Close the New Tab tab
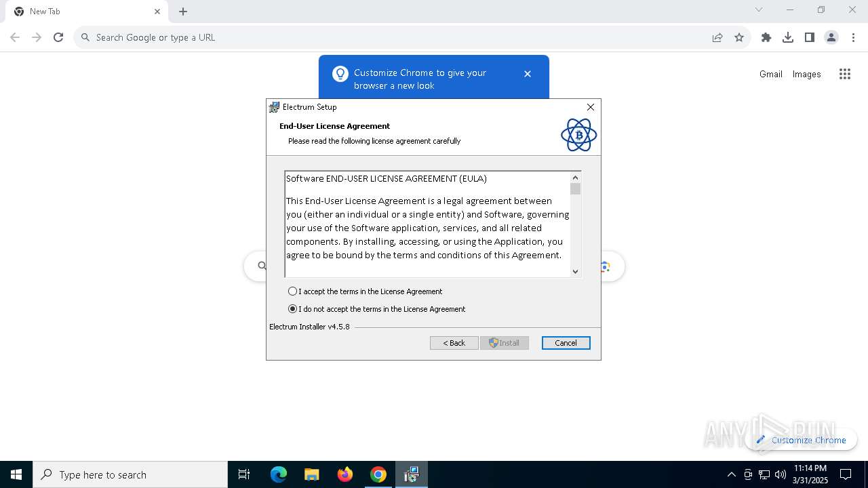Viewport: 868px width, 488px height. [157, 12]
